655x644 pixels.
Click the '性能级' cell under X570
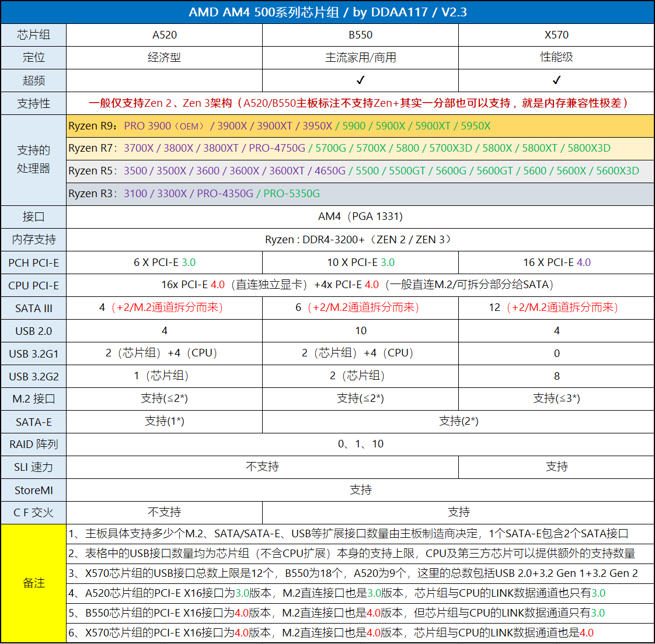click(x=556, y=58)
